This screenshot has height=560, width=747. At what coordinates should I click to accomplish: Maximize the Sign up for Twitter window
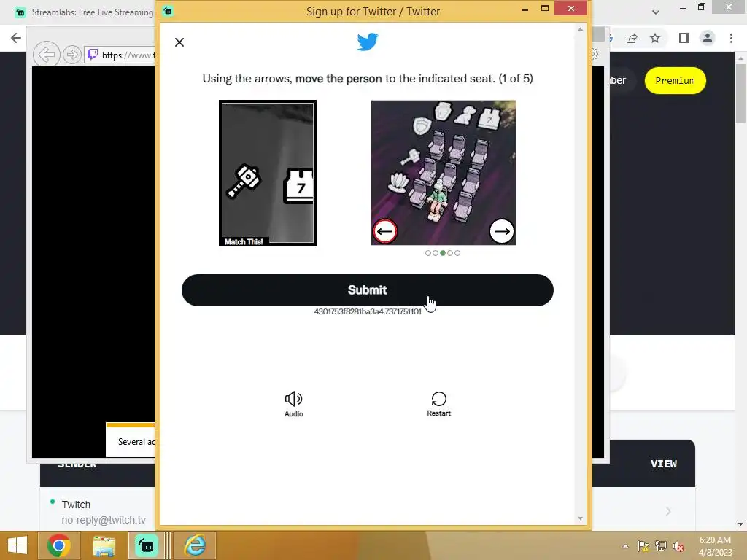[545, 9]
